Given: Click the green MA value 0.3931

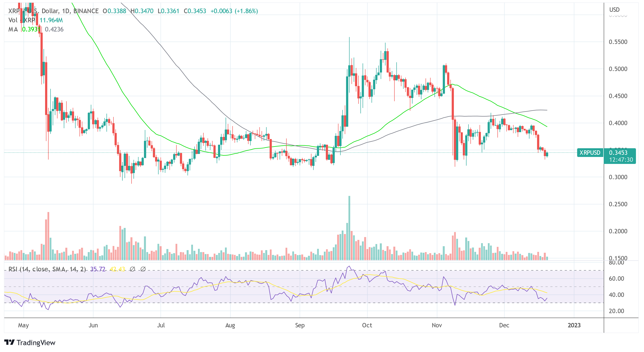Looking at the screenshot, I should pos(31,29).
